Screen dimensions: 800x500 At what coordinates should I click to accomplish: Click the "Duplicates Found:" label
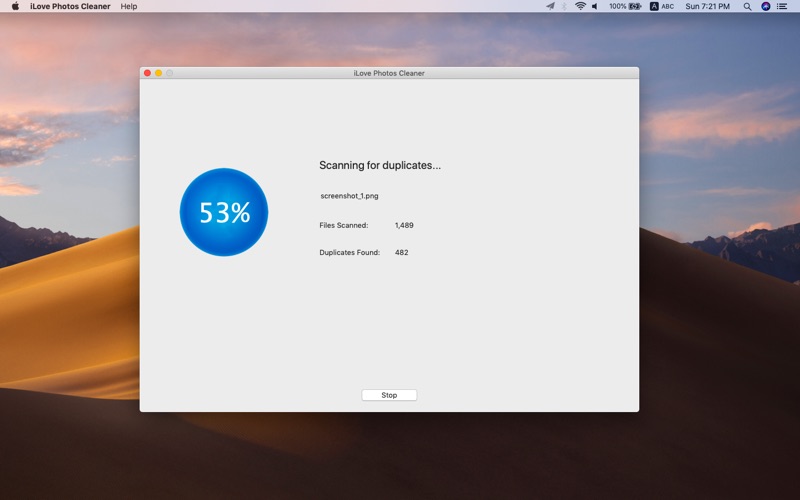(349, 253)
